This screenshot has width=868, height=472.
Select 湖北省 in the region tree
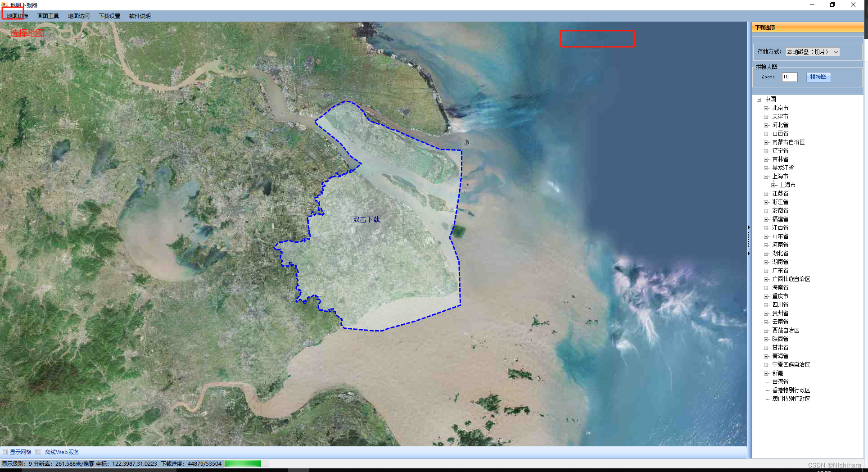tap(780, 254)
